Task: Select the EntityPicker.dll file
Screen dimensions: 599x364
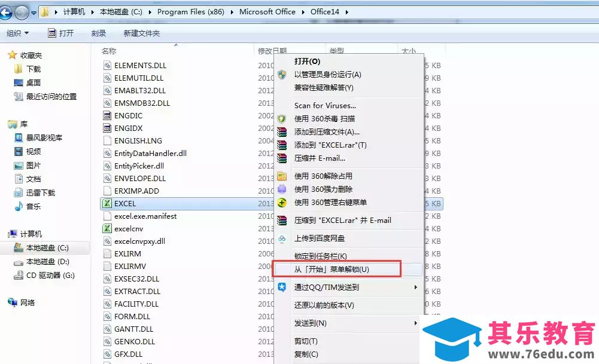Action: click(139, 166)
